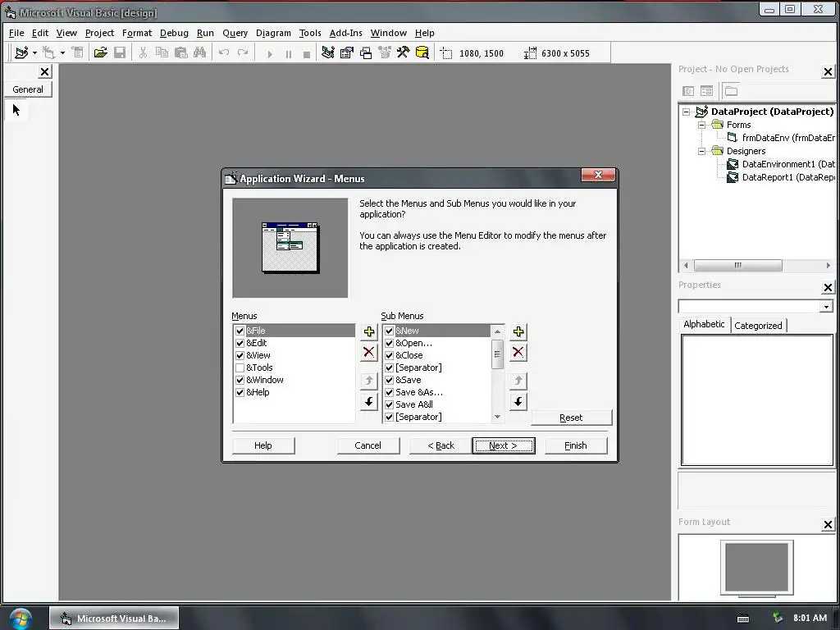Switch to the Categorized properties tab
This screenshot has height=630, width=840.
click(758, 325)
